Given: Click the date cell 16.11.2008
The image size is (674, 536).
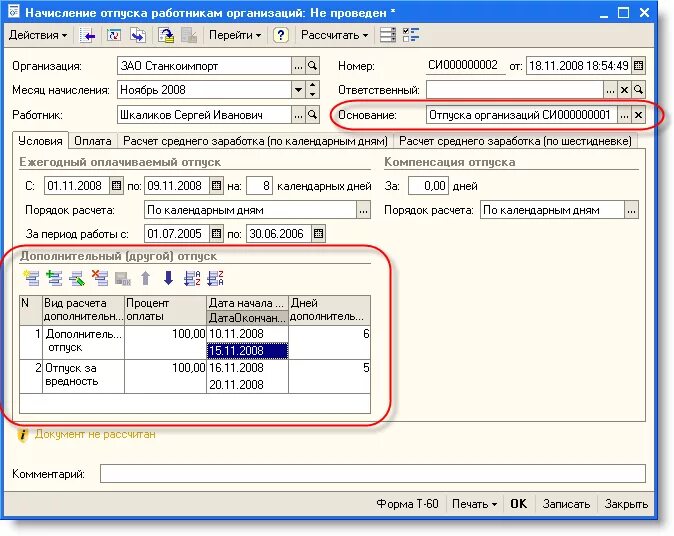Looking at the screenshot, I should point(247,368).
